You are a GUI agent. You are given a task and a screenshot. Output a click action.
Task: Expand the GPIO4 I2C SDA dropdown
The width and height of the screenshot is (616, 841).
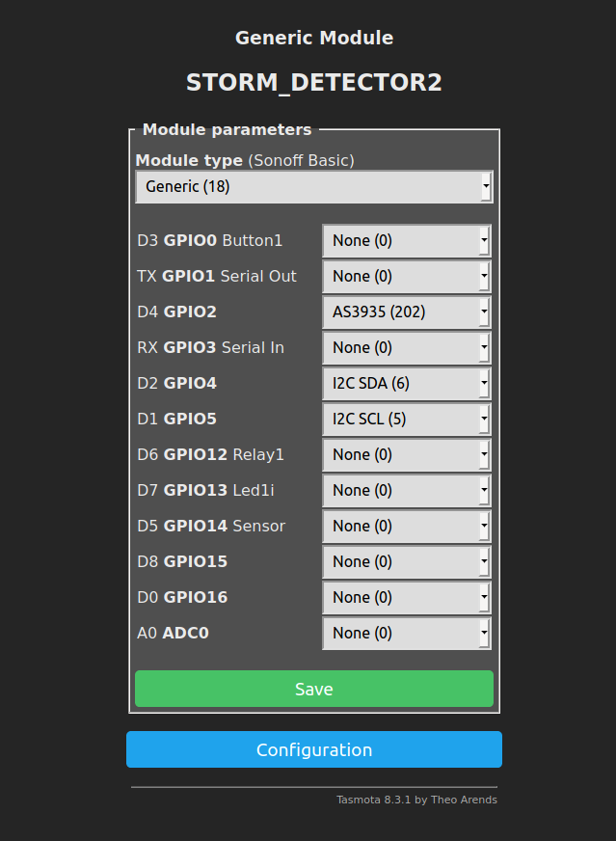(406, 383)
